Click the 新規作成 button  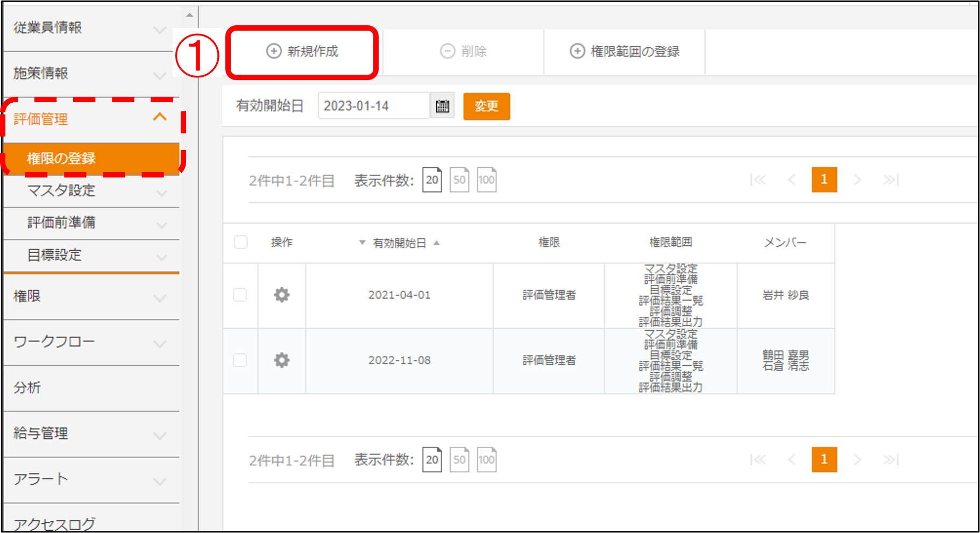[302, 52]
